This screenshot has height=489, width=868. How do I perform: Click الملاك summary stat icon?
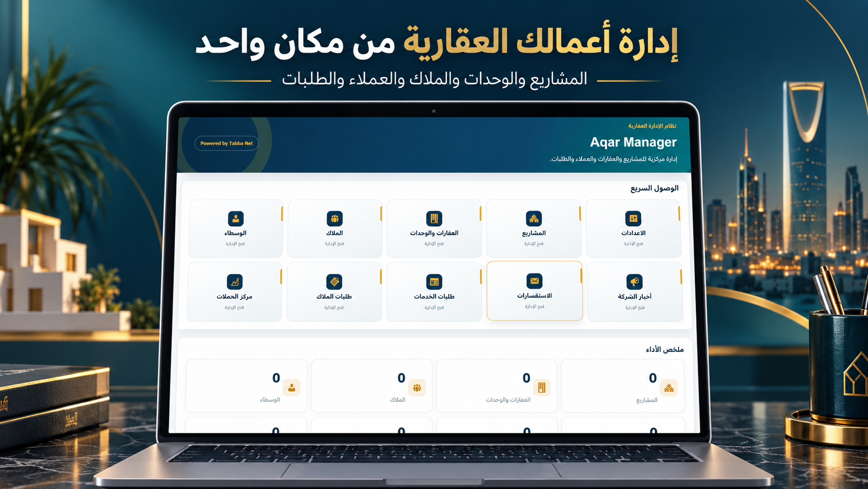pyautogui.click(x=417, y=388)
